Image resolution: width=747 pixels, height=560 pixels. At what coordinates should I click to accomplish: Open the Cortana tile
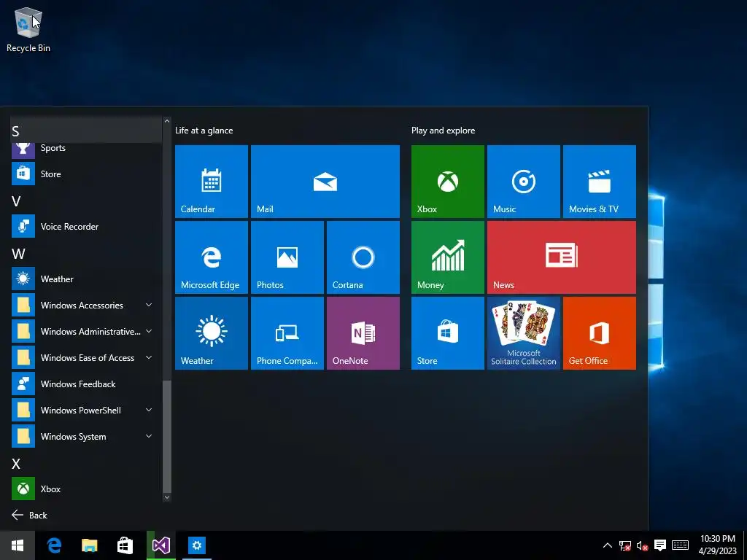pos(363,257)
